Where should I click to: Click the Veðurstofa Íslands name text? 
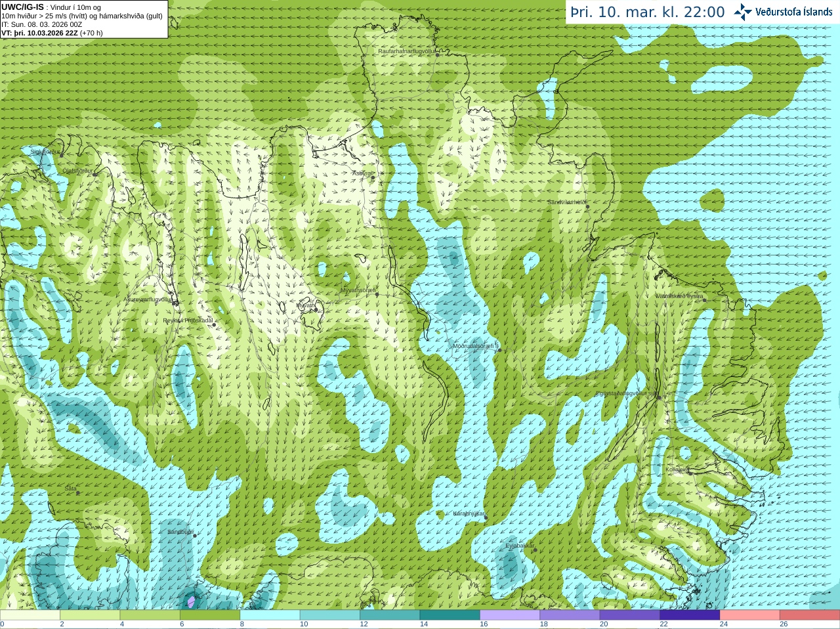pyautogui.click(x=793, y=12)
